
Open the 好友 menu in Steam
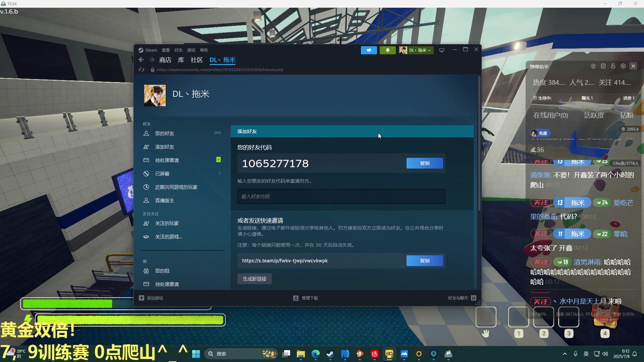(178, 50)
